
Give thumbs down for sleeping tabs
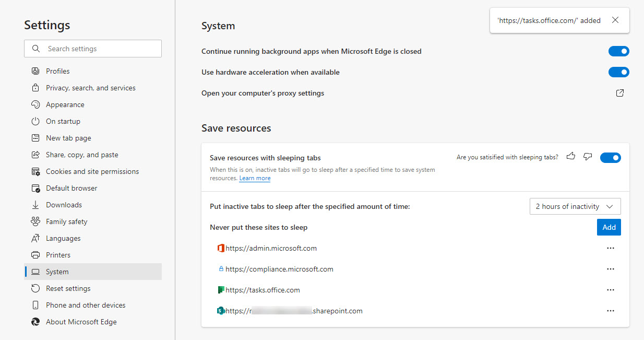(588, 157)
